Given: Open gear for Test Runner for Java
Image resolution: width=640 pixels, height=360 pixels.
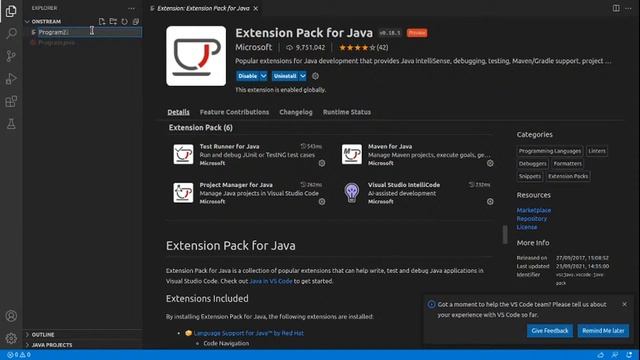Looking at the screenshot, I should 322,163.
